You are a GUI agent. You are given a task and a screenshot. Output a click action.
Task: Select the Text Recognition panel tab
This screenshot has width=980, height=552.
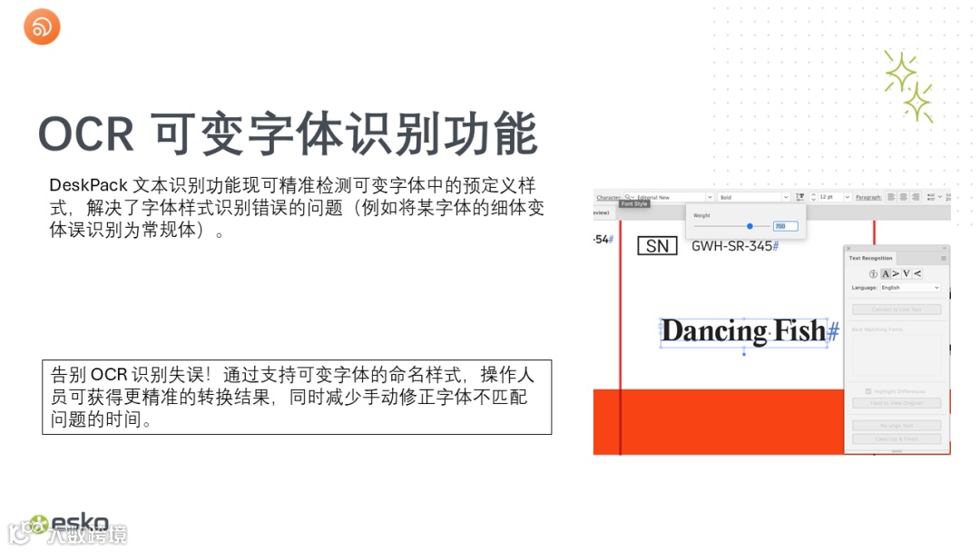(x=870, y=258)
